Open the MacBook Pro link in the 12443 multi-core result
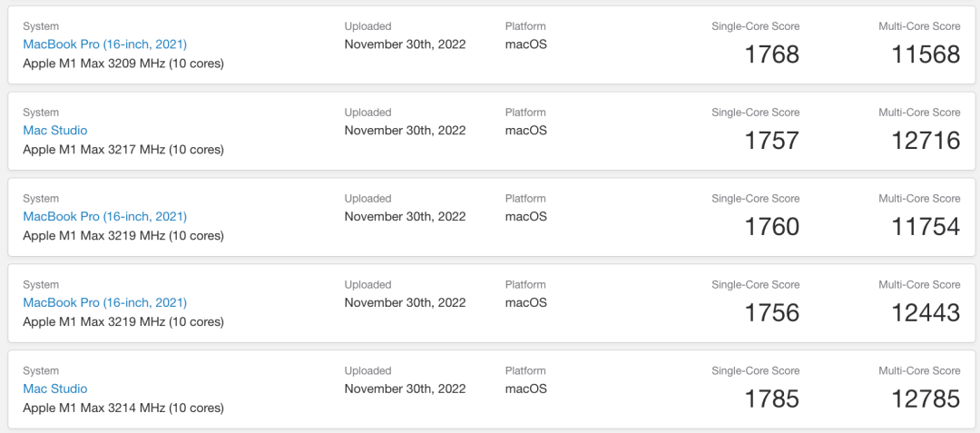The image size is (980, 433). (x=104, y=303)
